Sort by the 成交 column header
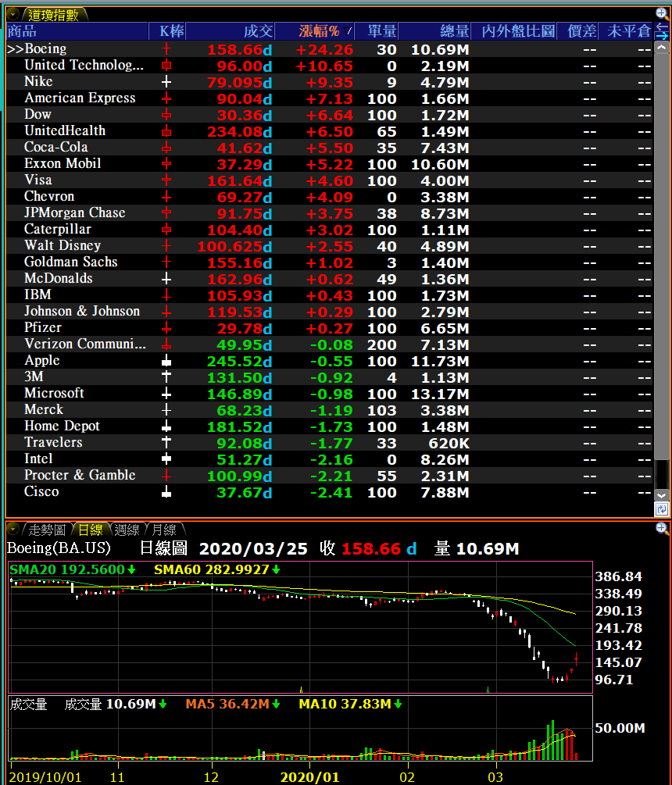This screenshot has width=672, height=785. [230, 31]
